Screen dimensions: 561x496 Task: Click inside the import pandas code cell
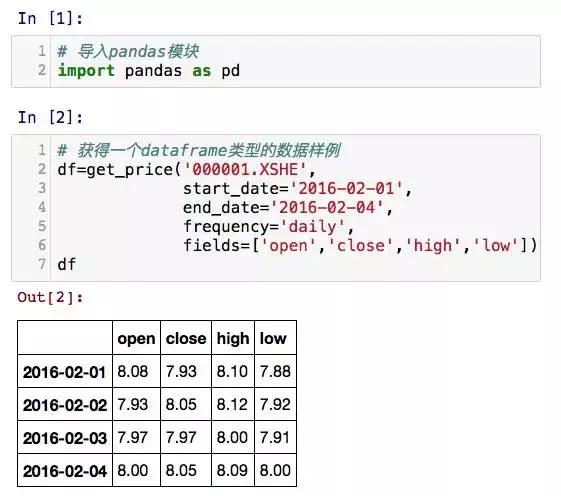point(276,61)
